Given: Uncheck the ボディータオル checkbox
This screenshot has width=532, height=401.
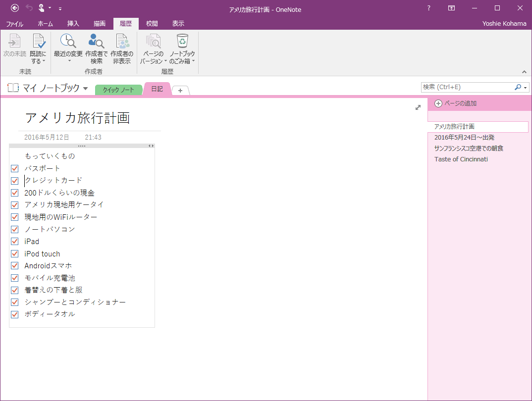Looking at the screenshot, I should point(14,314).
